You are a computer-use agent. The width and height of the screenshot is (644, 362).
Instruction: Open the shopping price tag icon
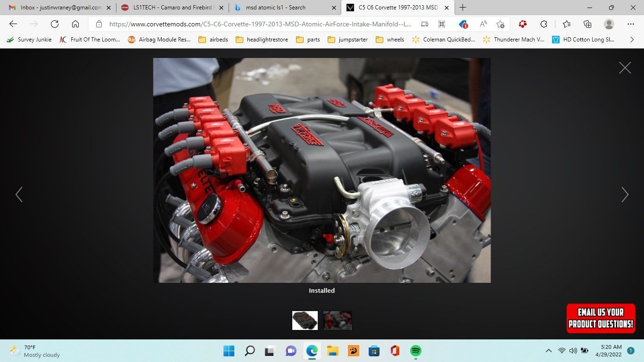[463, 24]
